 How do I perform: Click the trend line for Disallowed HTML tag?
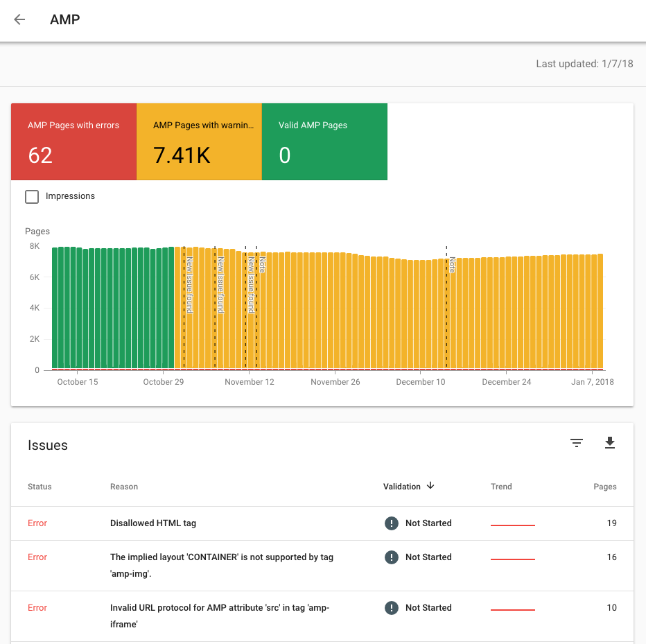point(512,525)
